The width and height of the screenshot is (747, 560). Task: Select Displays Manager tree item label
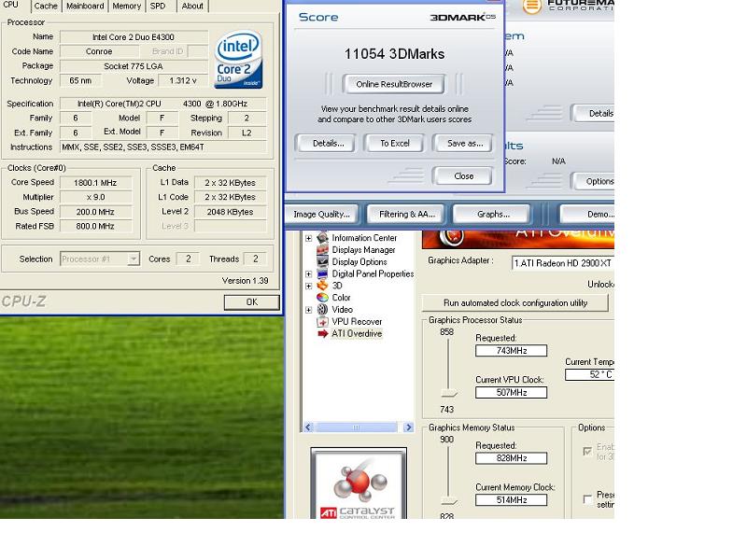(x=363, y=249)
